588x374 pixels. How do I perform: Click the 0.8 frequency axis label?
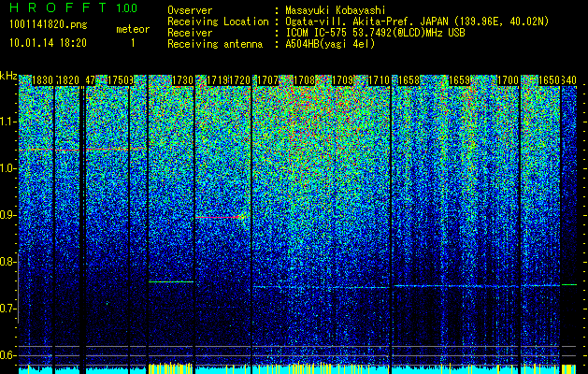point(8,262)
